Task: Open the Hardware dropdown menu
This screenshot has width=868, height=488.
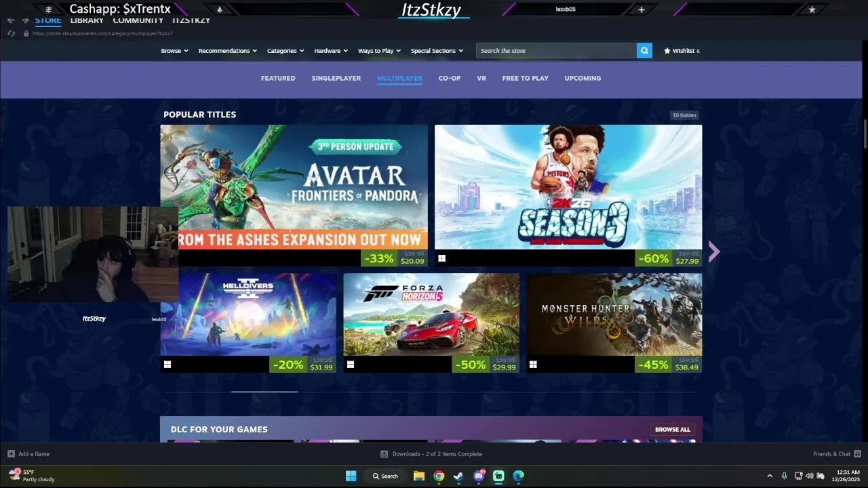Action: coord(330,51)
